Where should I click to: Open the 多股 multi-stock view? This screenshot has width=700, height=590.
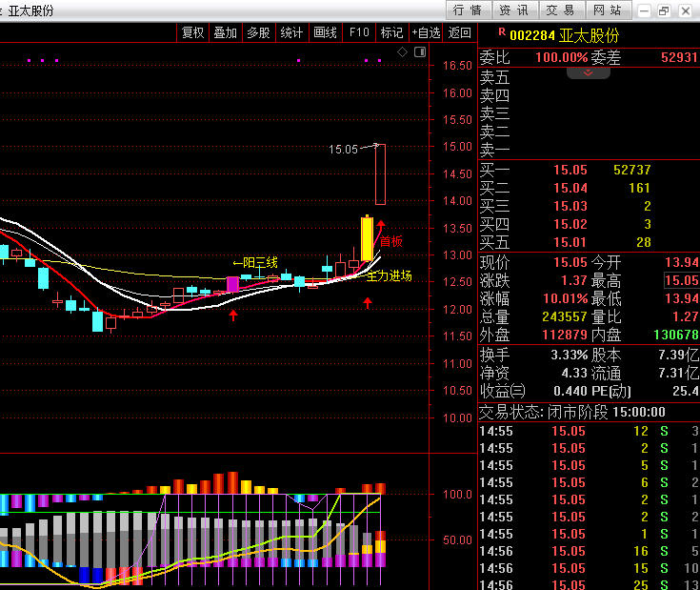pyautogui.click(x=258, y=32)
